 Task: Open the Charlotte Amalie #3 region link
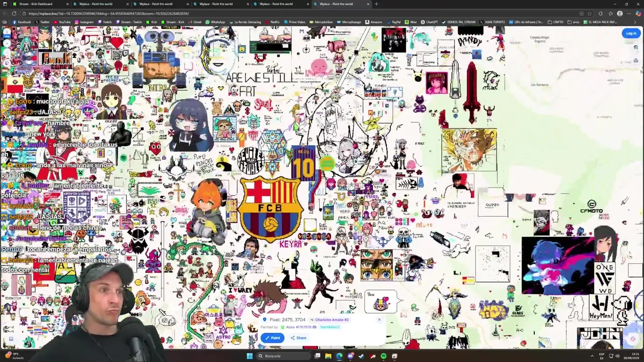pyautogui.click(x=329, y=320)
